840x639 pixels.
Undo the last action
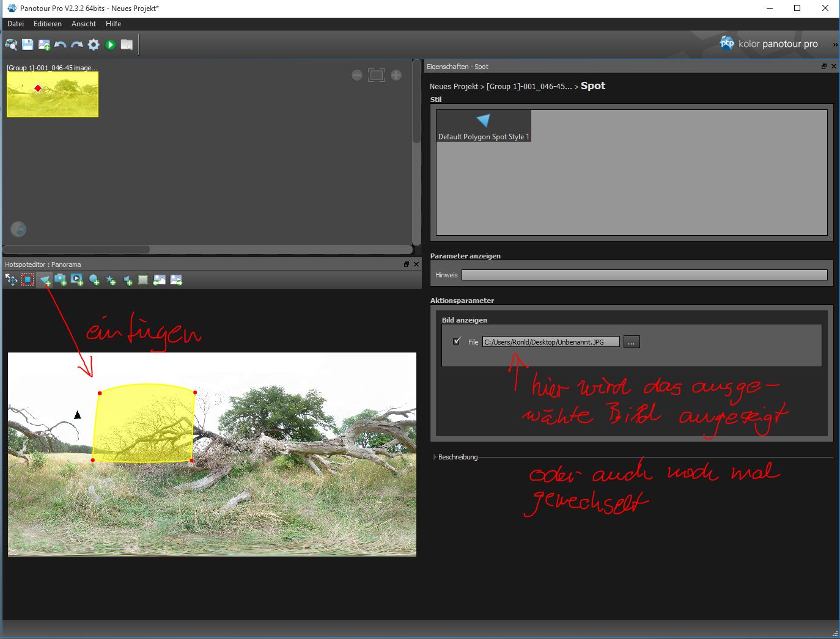pyautogui.click(x=61, y=45)
